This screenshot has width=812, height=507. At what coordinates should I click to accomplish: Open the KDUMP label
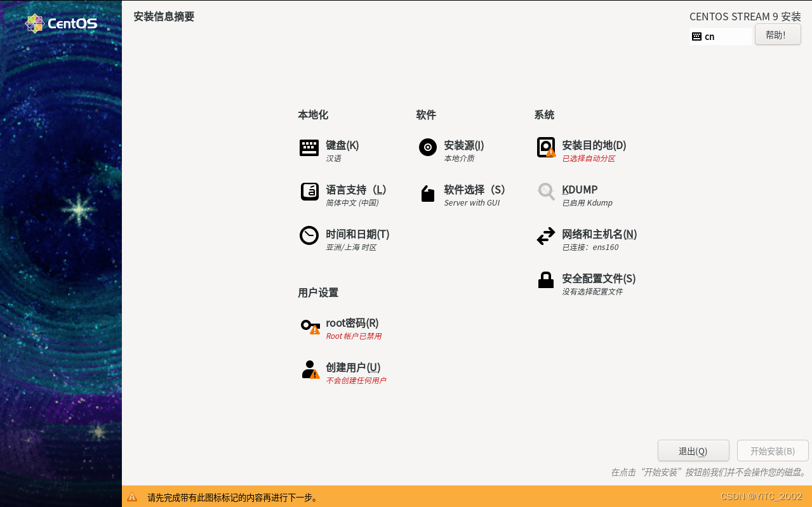point(580,190)
